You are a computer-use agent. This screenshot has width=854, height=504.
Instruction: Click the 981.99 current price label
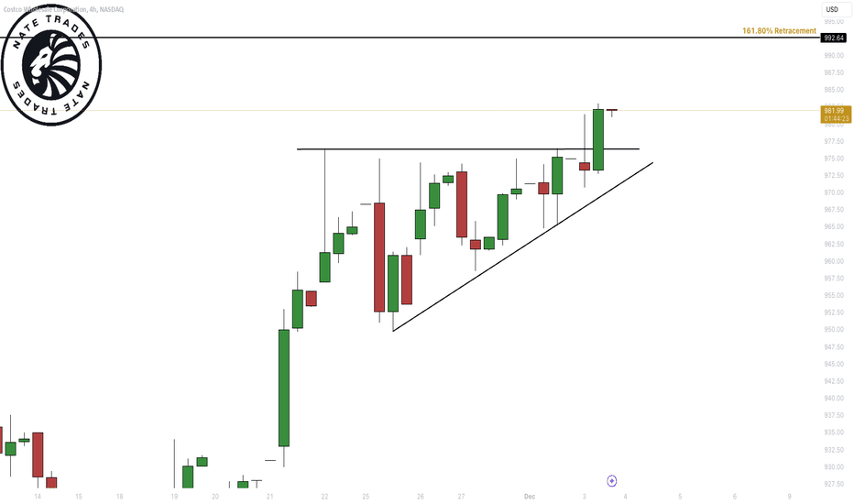pos(836,111)
